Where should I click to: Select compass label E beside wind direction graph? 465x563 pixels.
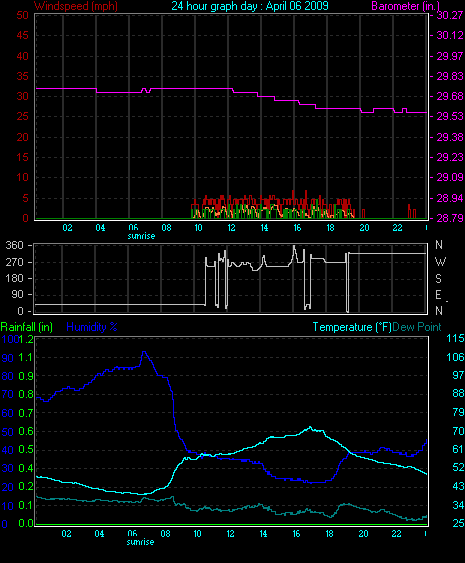(438, 295)
